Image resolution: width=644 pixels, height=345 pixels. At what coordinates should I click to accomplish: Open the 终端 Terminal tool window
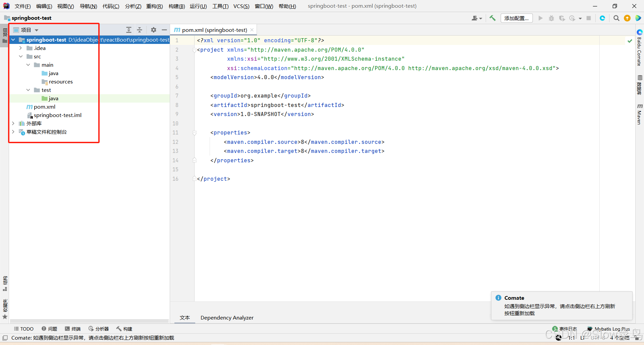tap(73, 329)
